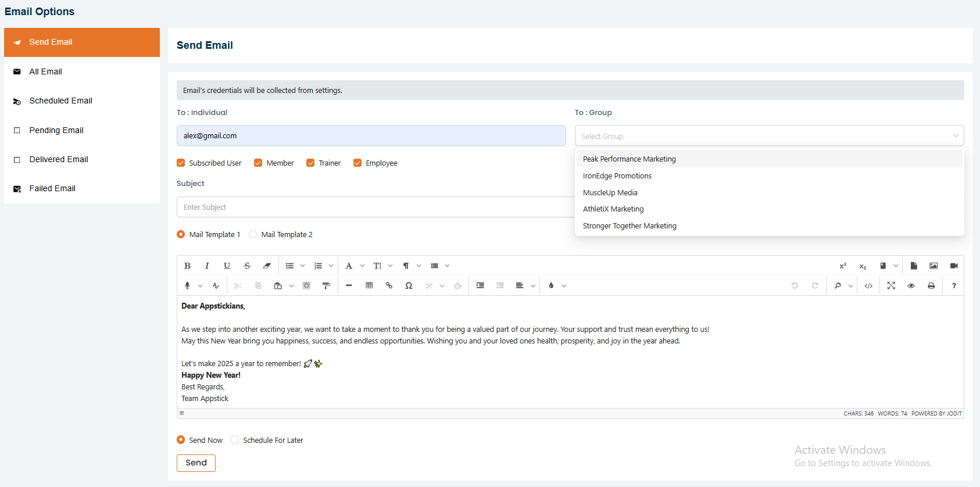The height and width of the screenshot is (487, 980).
Task: Click the insert link icon
Action: 389,285
